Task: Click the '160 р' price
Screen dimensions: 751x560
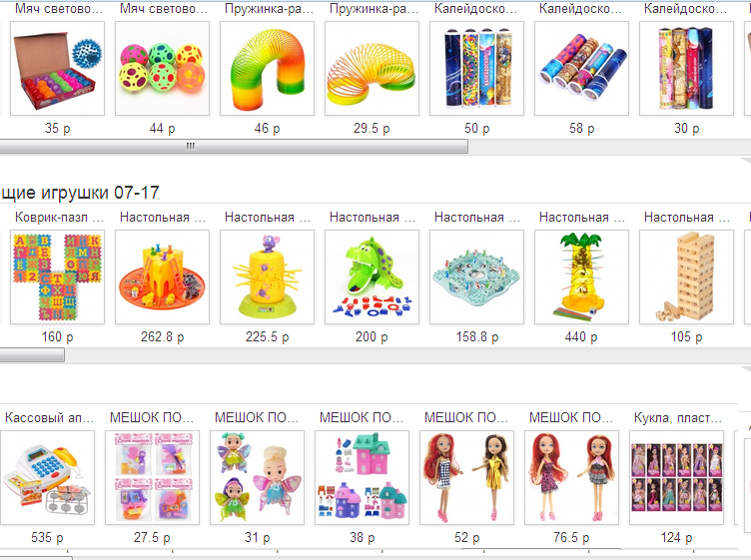Action: point(58,337)
